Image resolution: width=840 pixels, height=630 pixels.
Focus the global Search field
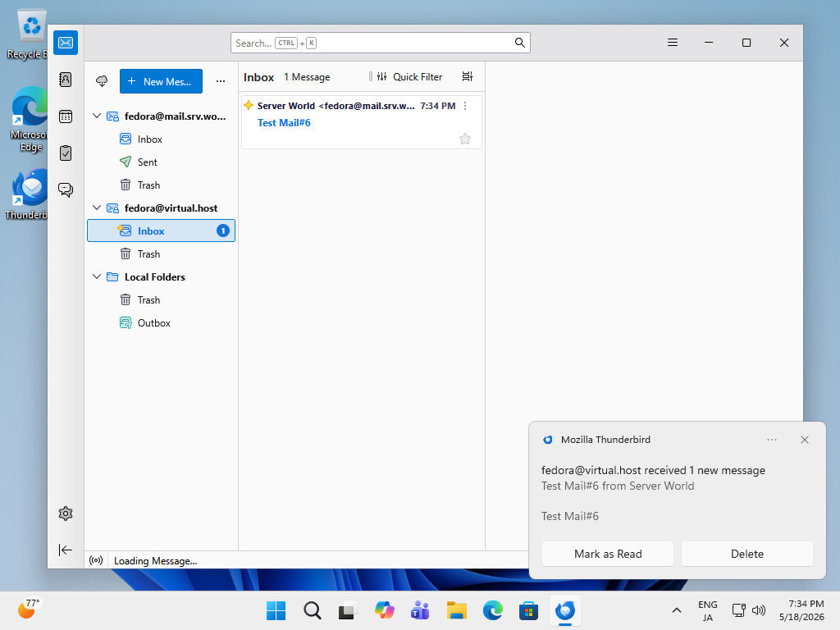tap(381, 43)
